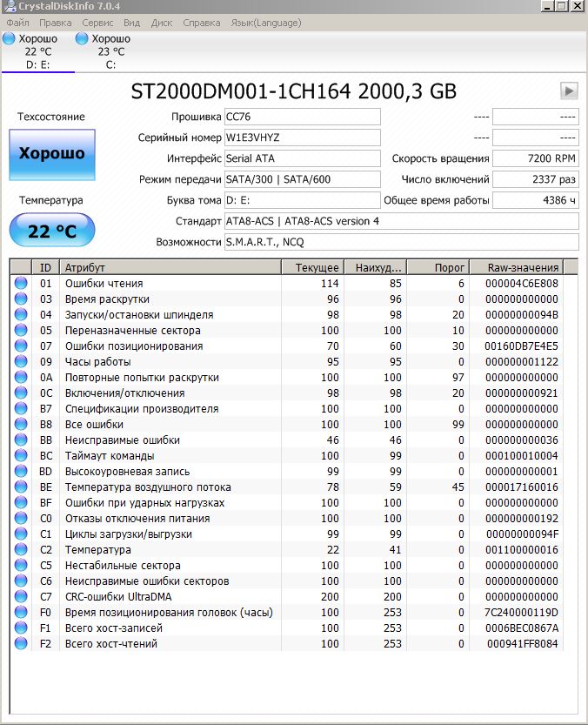Image resolution: width=588 pixels, height=725 pixels.
Task: Open the Правка menu
Action: 55,23
